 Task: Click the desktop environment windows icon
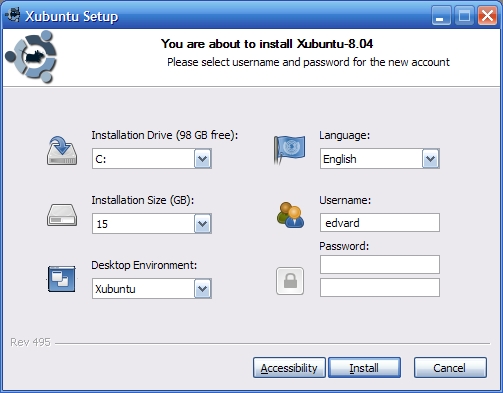click(62, 279)
